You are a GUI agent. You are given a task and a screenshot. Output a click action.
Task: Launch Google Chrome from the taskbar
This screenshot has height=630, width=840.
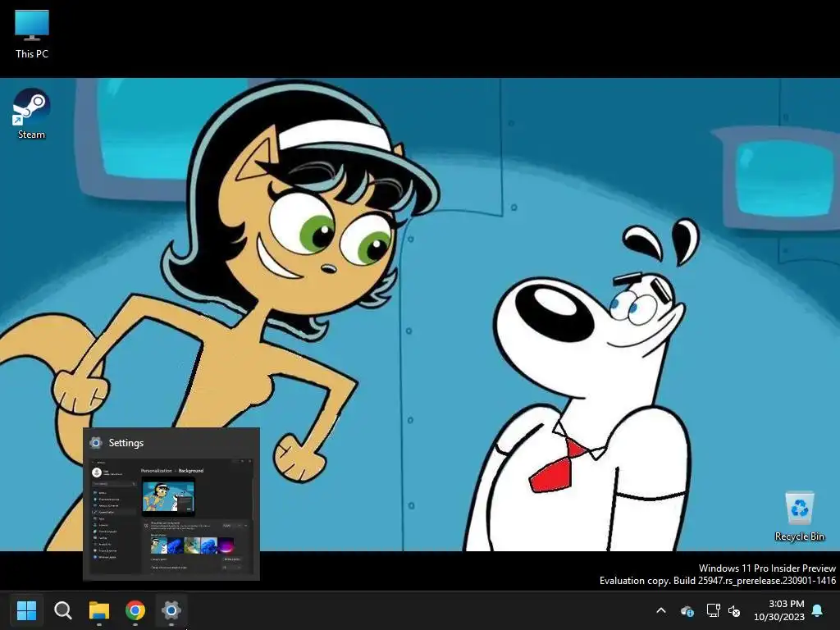135,609
